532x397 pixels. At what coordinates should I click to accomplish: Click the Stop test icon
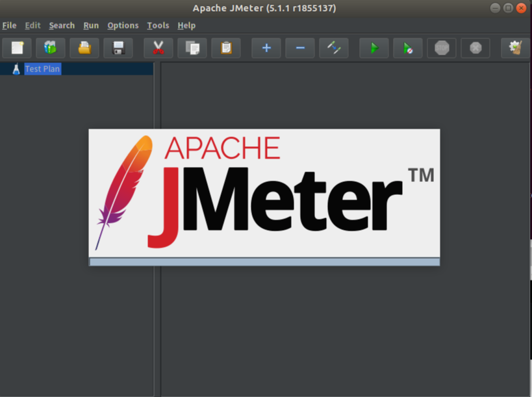point(442,48)
